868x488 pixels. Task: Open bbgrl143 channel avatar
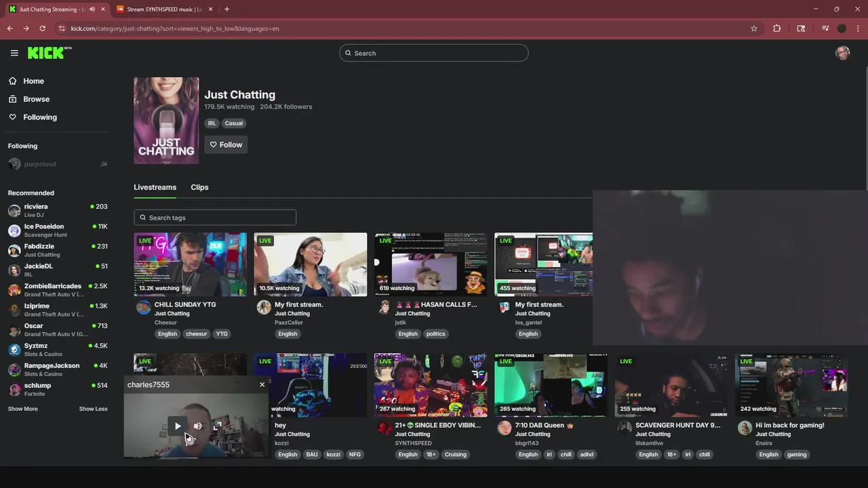(x=505, y=428)
